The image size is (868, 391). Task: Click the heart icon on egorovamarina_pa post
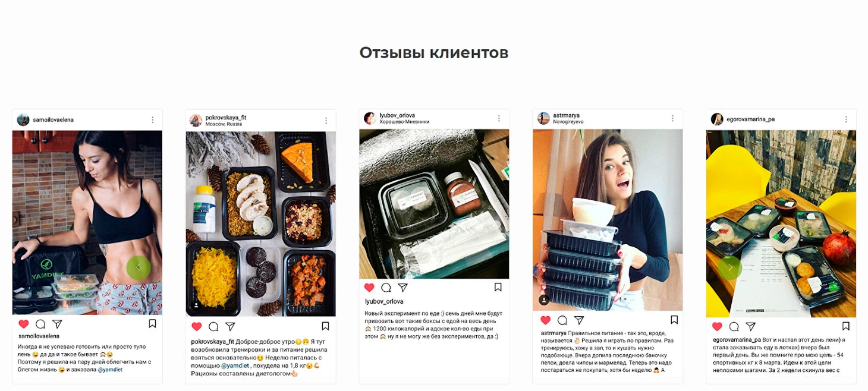coord(717,326)
